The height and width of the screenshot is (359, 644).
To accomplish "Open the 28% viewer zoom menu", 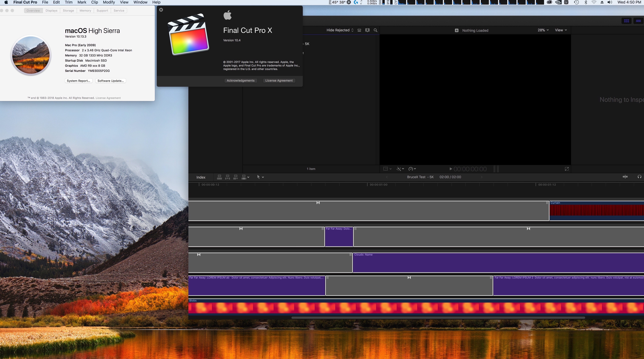I will (x=543, y=30).
